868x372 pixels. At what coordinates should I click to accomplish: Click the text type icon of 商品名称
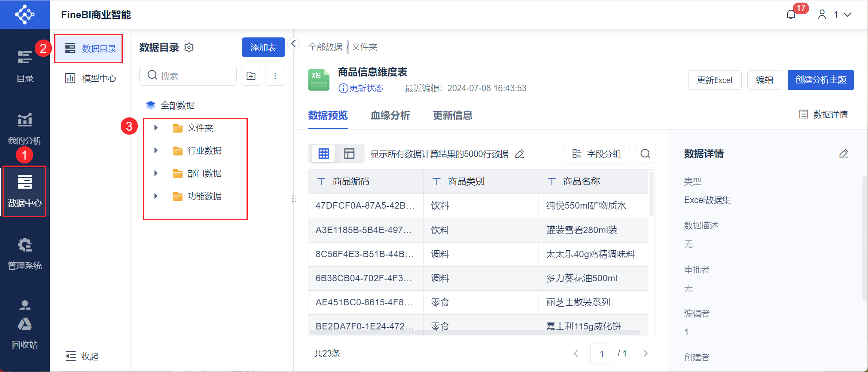tap(552, 181)
